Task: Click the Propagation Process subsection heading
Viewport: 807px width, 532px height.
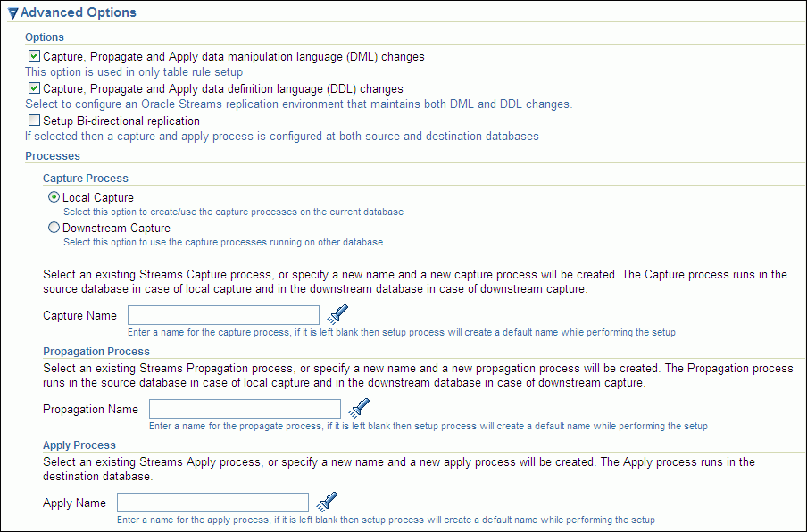Action: point(96,352)
